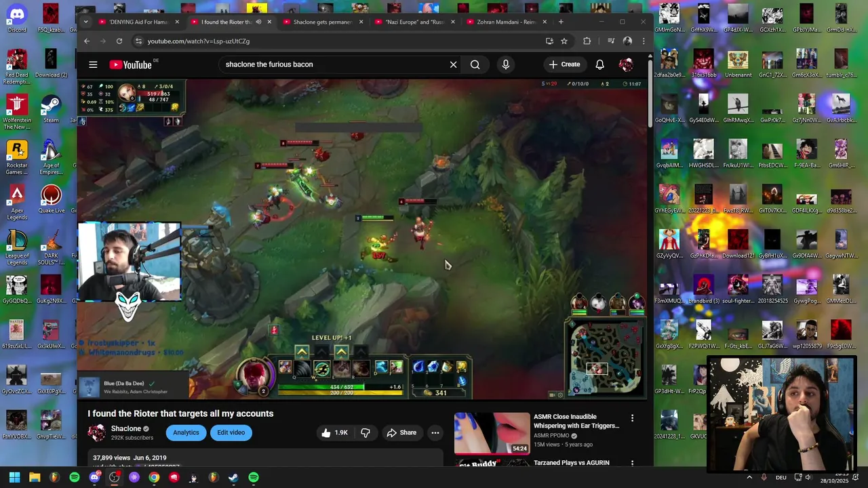
Task: Open the Tarzaned Plays vs AGURIN video title
Action: point(572,463)
